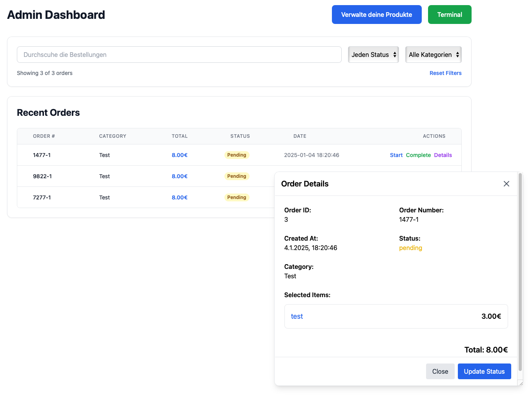Screen dimensions: 532x400
Task: Click the Pending badge for order 1477-1
Action: tap(237, 155)
